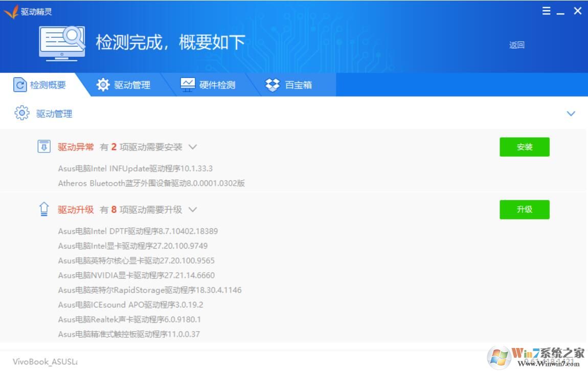Collapse the 驱动升级 driver list

193,209
